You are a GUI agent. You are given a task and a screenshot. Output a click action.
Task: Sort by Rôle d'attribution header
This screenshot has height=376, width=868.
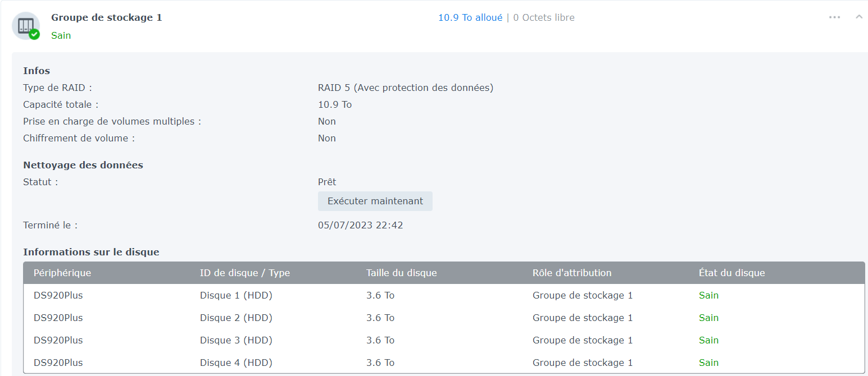[572, 273]
